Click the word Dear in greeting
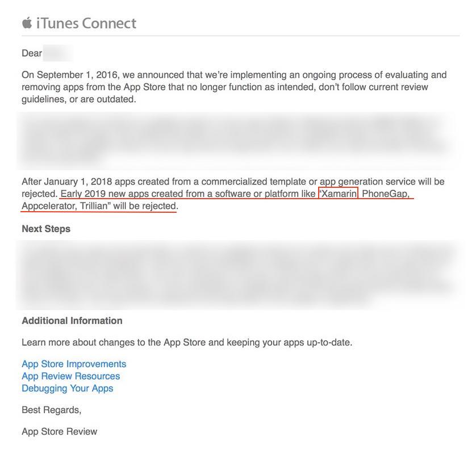 pyautogui.click(x=32, y=53)
